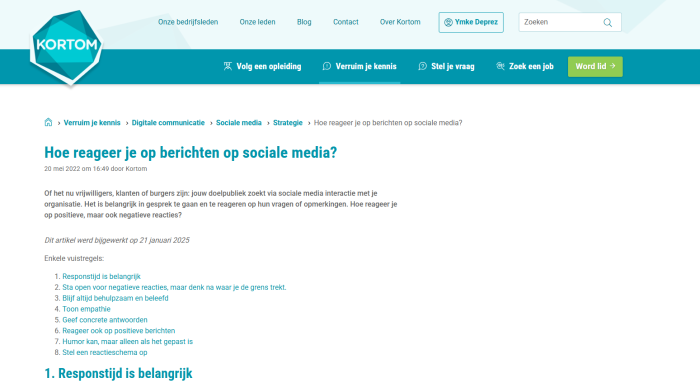Jump to Geef concrete antwoorden link

[105, 320]
